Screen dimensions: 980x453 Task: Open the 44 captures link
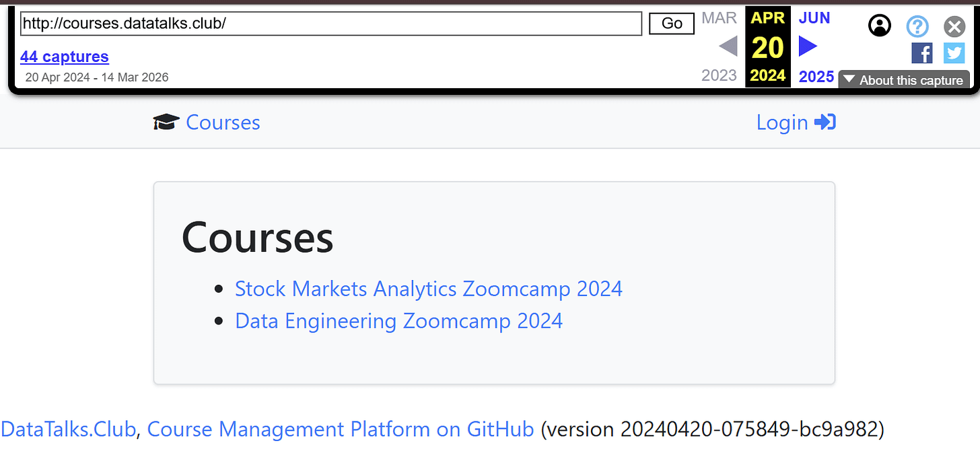[65, 57]
